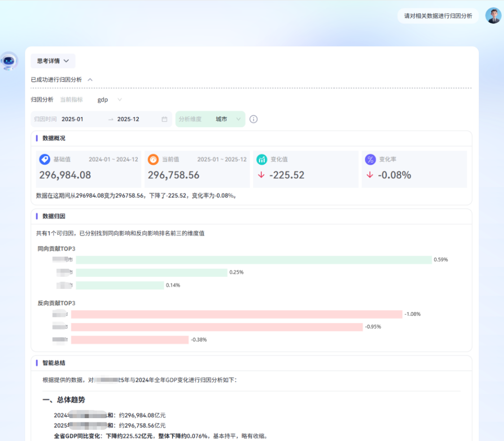Click the 基础值 blue tag icon
The width and height of the screenshot is (504, 441).
click(45, 160)
